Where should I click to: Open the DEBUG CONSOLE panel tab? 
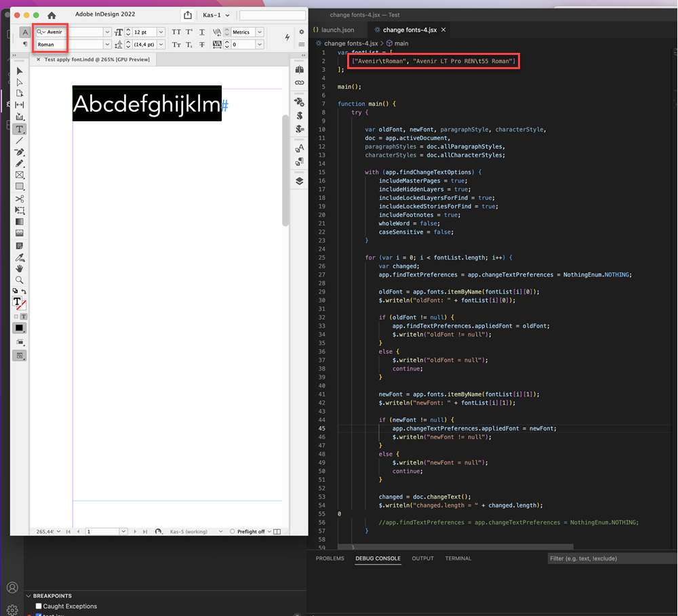[x=378, y=558]
